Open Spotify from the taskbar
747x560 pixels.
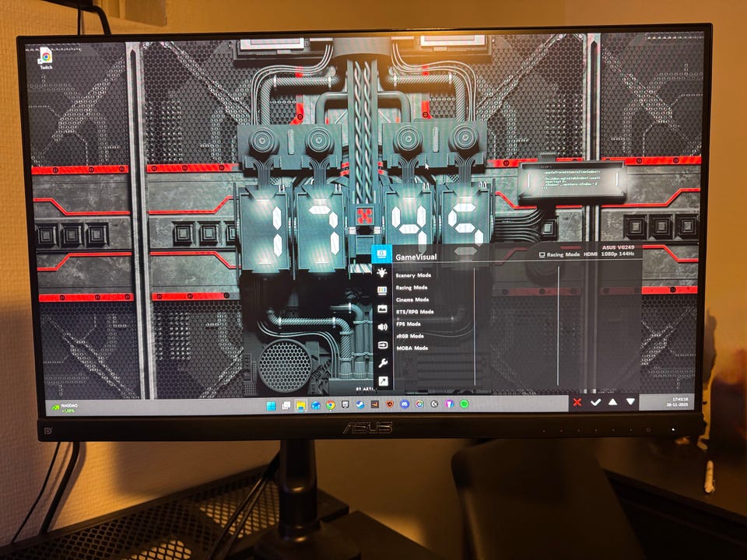(464, 404)
